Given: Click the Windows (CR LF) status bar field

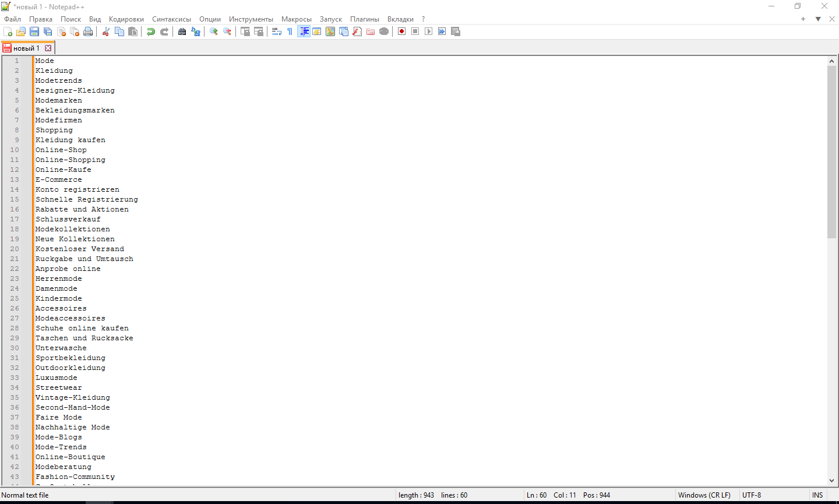Looking at the screenshot, I should coord(704,495).
